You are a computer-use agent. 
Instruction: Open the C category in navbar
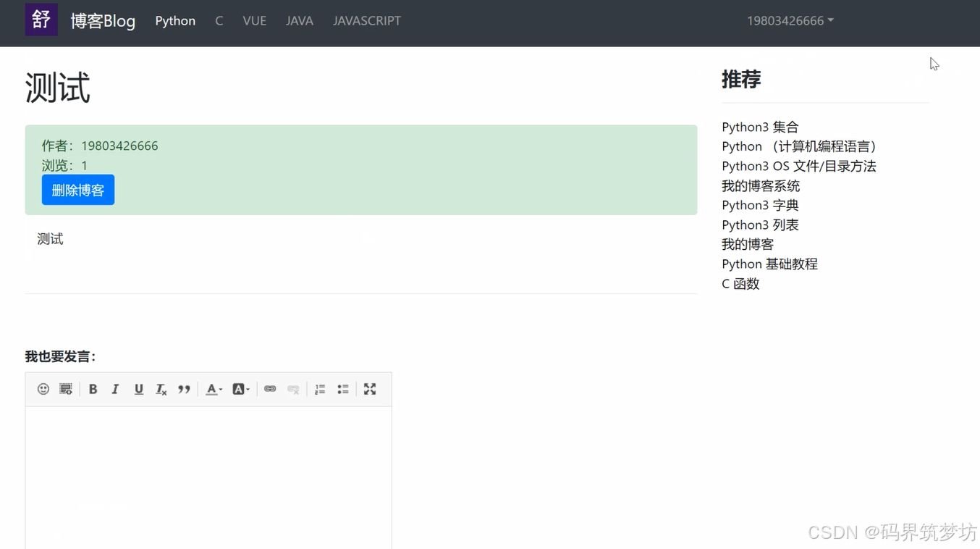(x=219, y=21)
